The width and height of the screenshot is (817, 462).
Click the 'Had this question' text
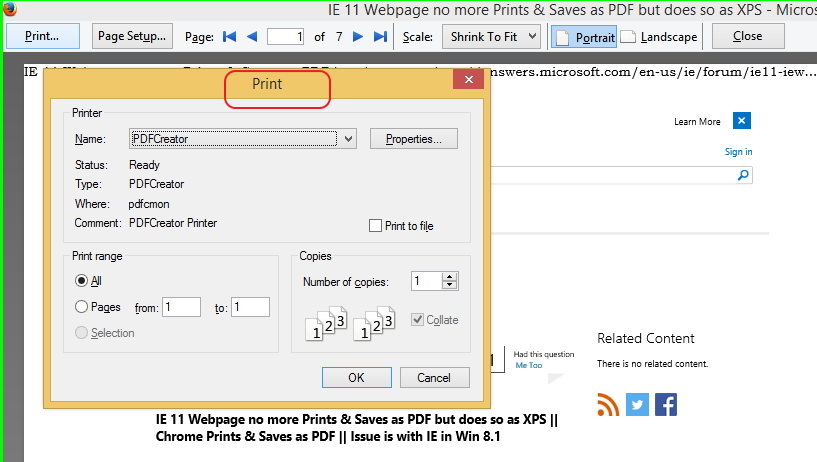coord(543,354)
